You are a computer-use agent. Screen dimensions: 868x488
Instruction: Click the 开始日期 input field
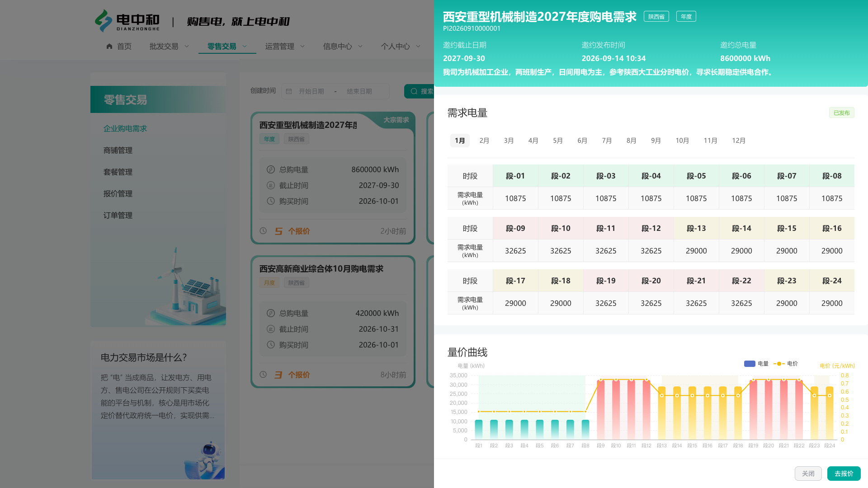point(311,91)
